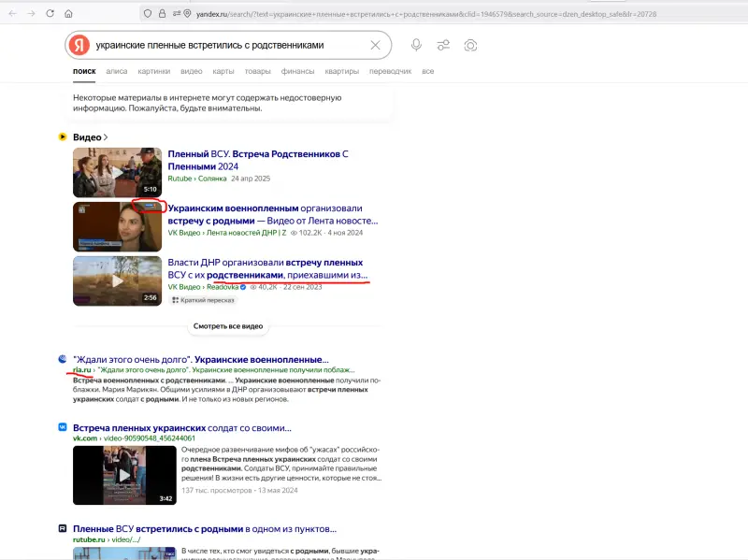Open thumbnail of Украинским военнопленным video
748x560 pixels.
pyautogui.click(x=118, y=226)
